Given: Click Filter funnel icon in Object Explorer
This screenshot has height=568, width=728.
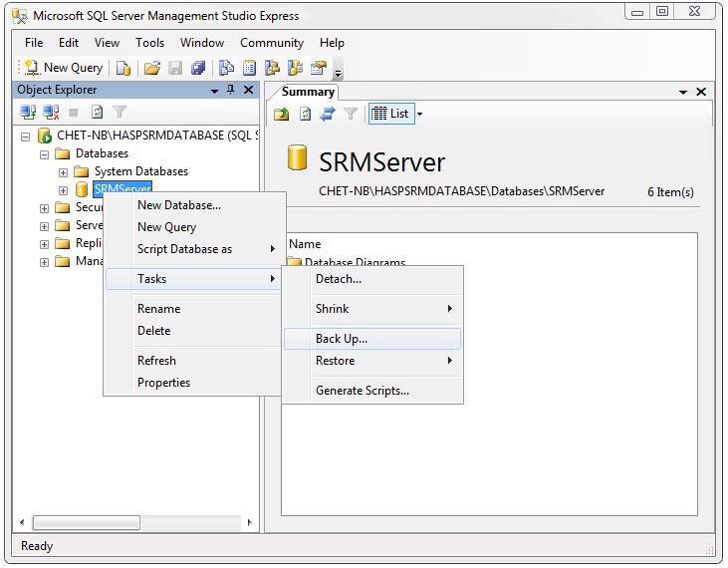Looking at the screenshot, I should tap(120, 112).
